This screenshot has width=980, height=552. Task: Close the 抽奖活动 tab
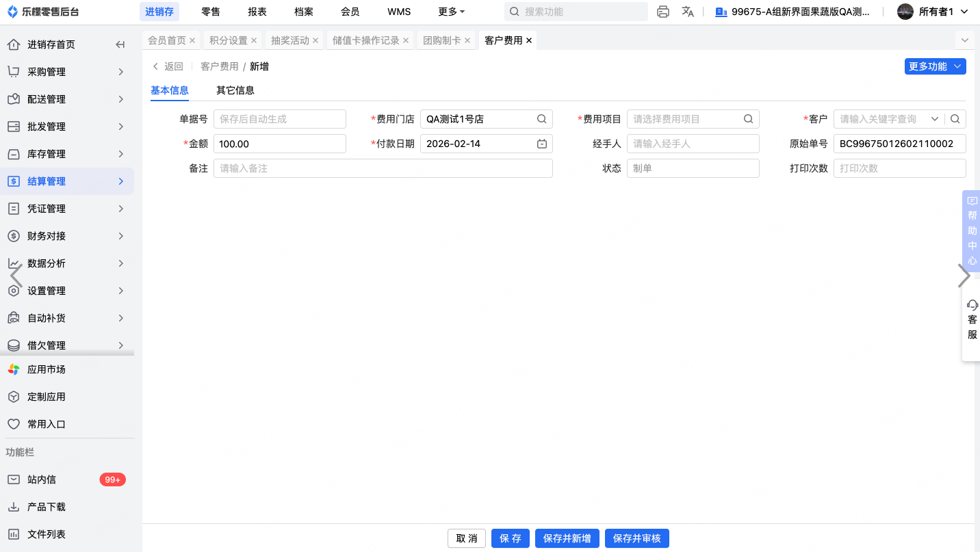pos(315,40)
